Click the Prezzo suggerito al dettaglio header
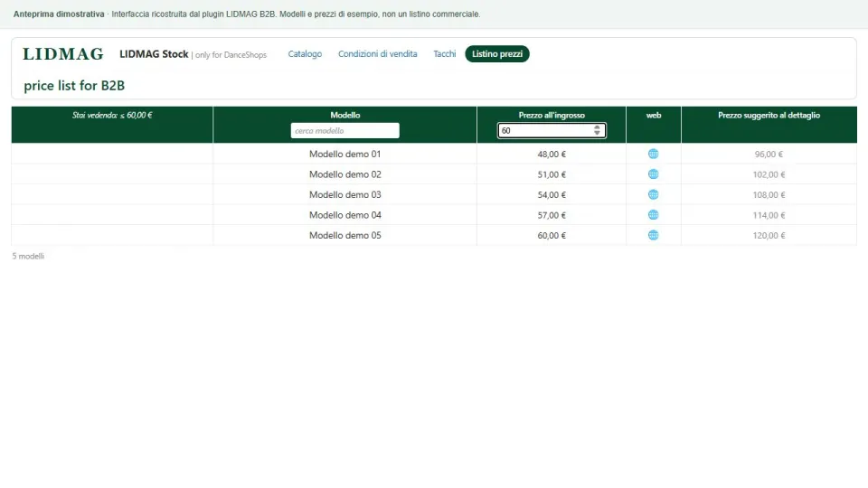This screenshot has width=868, height=488. 769,115
